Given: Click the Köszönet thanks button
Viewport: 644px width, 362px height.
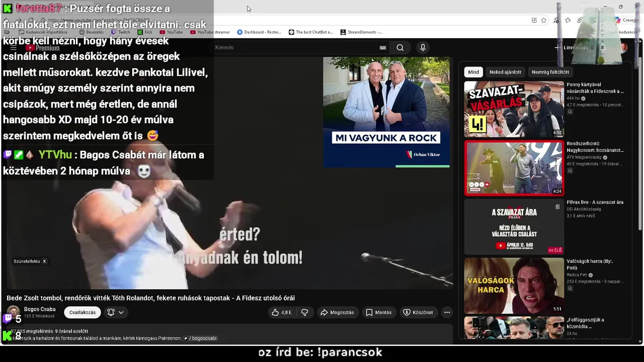Looking at the screenshot, I should [x=418, y=312].
